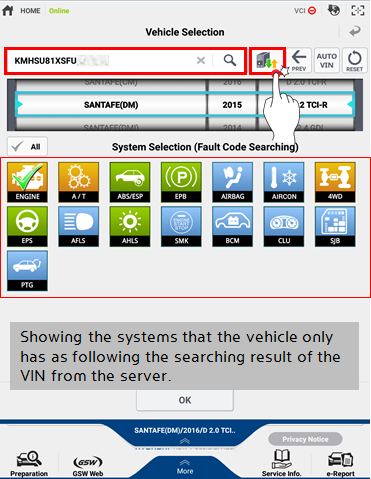Screen dimensions: 371x479
Task: Select the ENGINE system icon
Action: pyautogui.click(x=27, y=182)
